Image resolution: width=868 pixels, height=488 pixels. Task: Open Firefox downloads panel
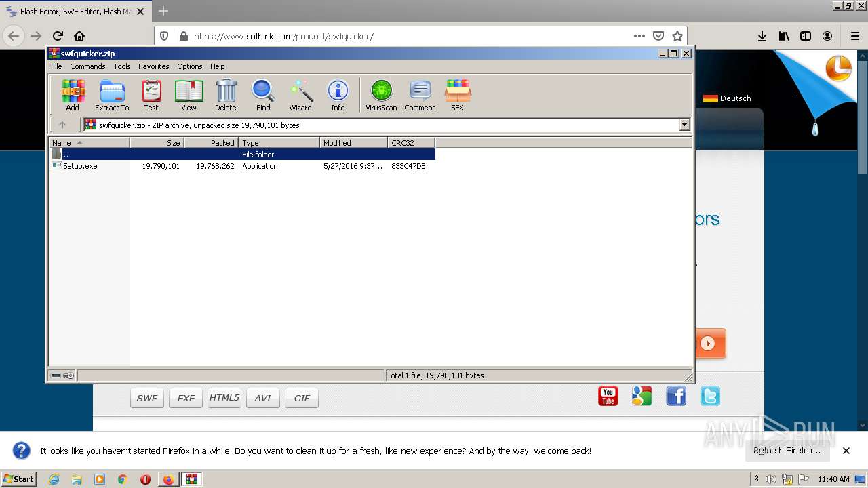point(762,36)
